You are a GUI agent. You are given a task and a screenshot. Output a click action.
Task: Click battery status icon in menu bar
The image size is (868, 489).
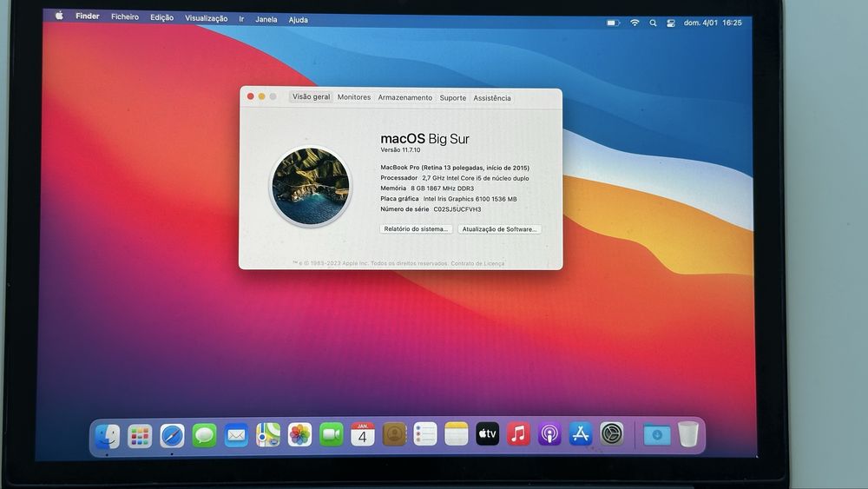[613, 23]
